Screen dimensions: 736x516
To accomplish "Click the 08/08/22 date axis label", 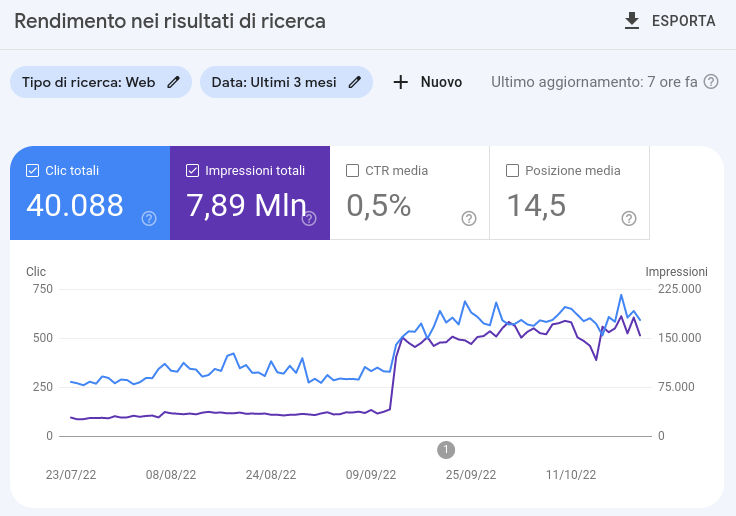I will (x=171, y=475).
